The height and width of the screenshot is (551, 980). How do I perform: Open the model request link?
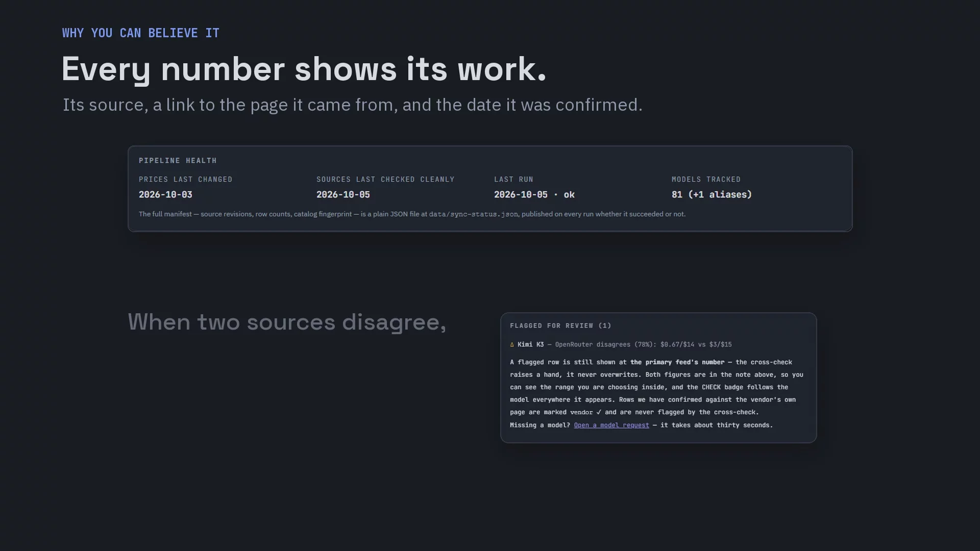(x=611, y=425)
